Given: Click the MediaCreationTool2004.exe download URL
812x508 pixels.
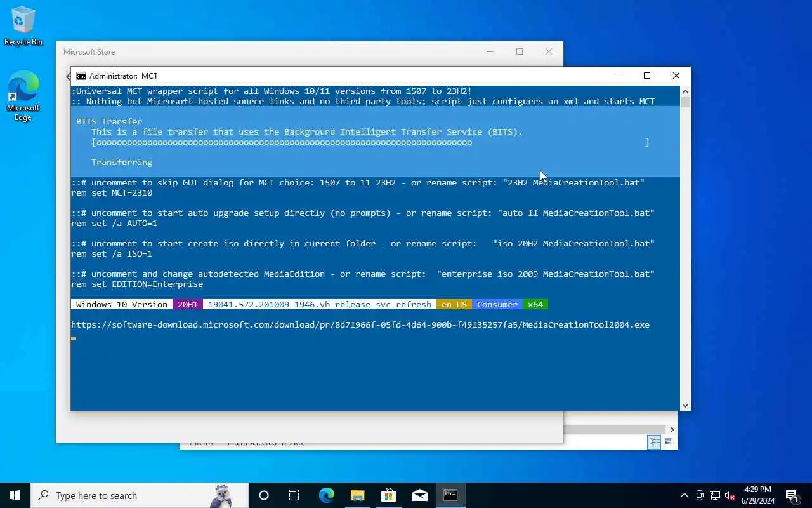Looking at the screenshot, I should (360, 324).
